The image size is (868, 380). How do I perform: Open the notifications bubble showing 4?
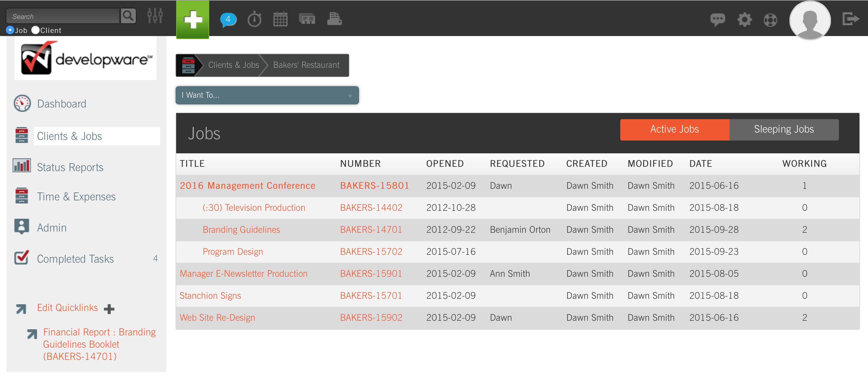click(x=228, y=19)
